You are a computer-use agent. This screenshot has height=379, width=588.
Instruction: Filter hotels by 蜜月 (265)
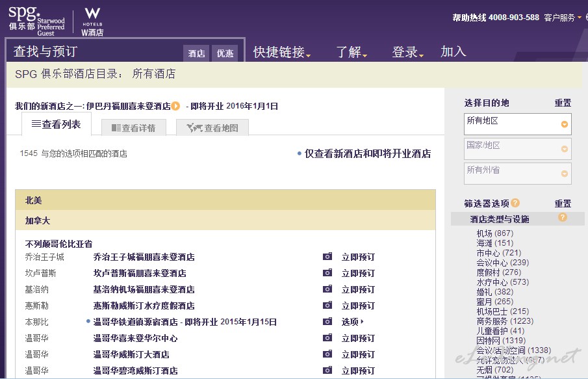[495, 302]
